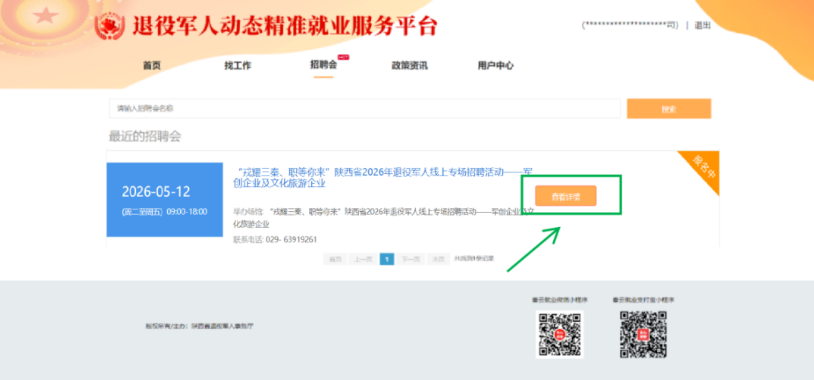Click the 首页 pagination button
The image size is (814, 380).
335,259
